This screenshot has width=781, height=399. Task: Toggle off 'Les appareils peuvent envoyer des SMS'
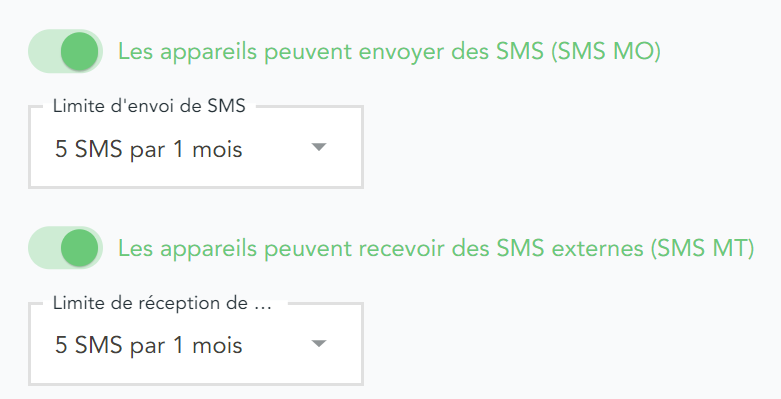coord(66,51)
